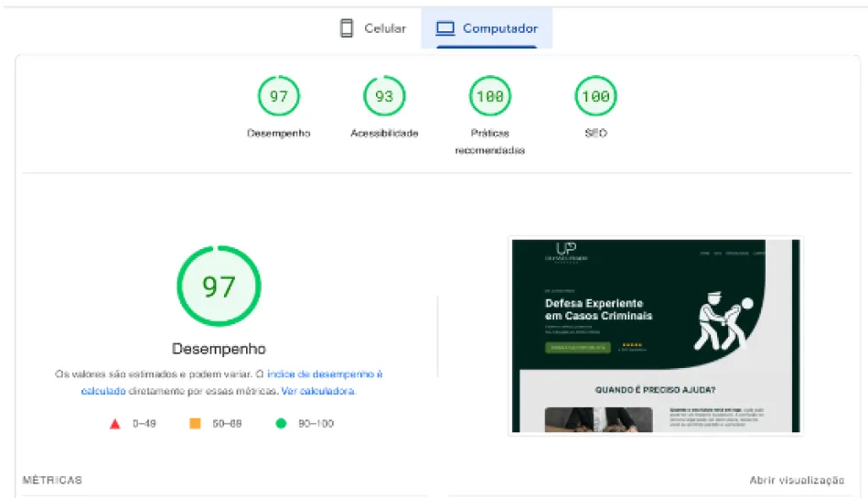Open the Ver calculadora link

click(317, 391)
